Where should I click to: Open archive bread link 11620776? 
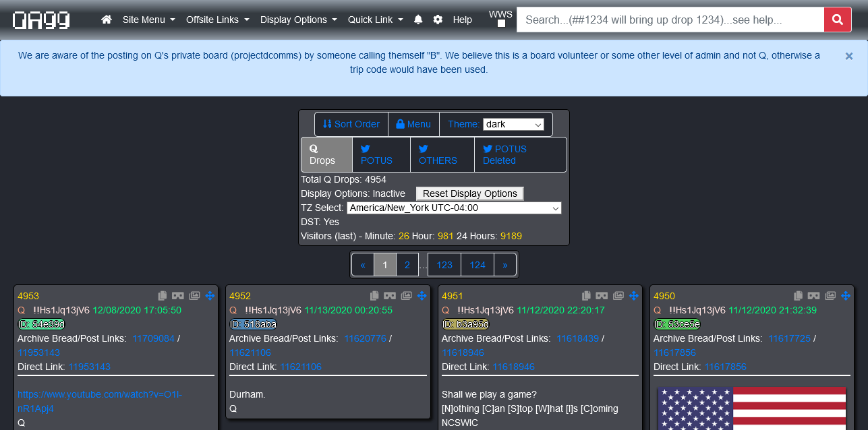[x=366, y=338]
